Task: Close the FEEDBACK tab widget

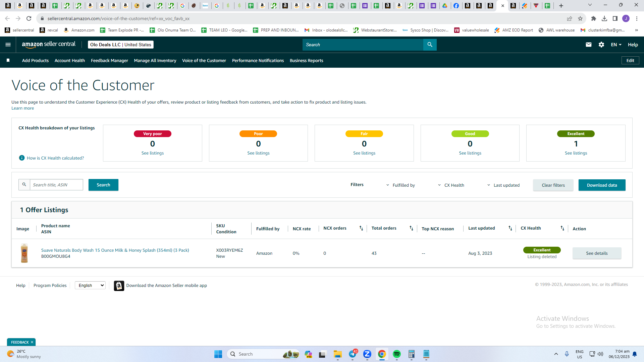Action: tap(32, 342)
